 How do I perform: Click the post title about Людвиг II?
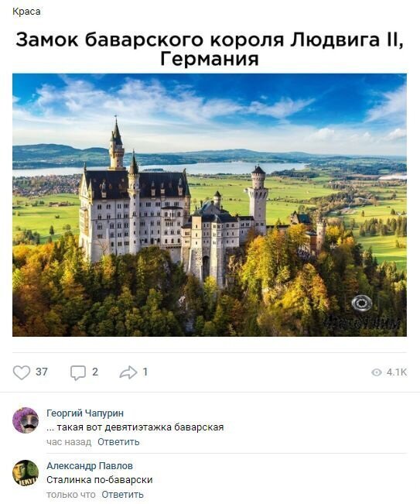tap(210, 49)
